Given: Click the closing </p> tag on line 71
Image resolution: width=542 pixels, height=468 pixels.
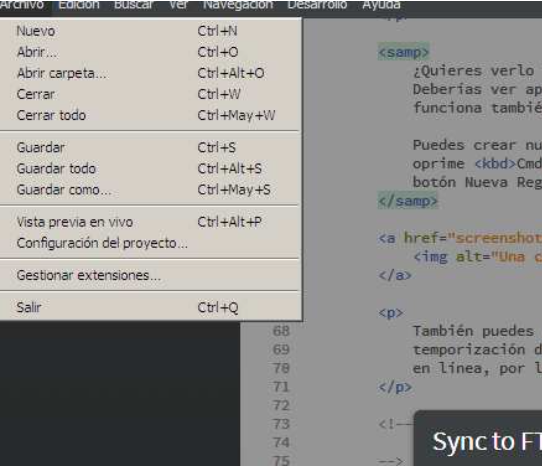Looking at the screenshot, I should click(x=395, y=387).
